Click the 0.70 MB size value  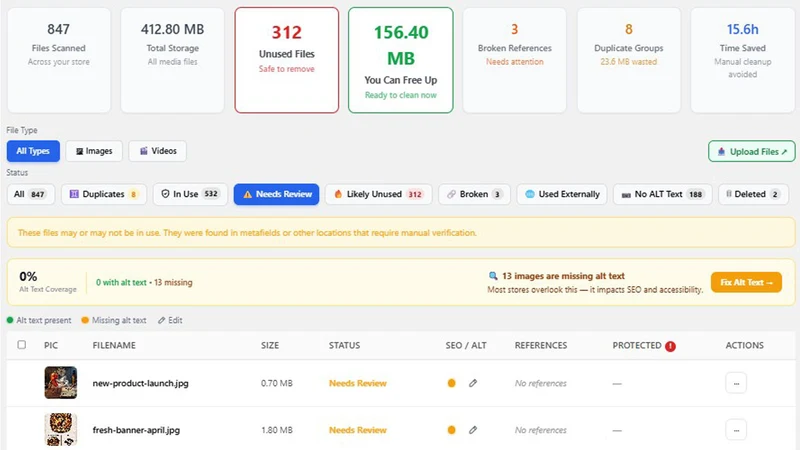(x=277, y=383)
